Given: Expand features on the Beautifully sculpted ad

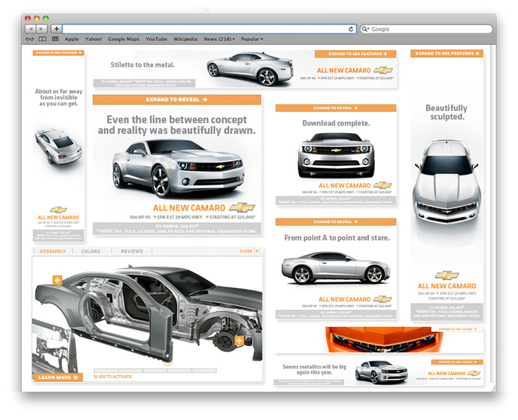Looking at the screenshot, I should tap(447, 53).
